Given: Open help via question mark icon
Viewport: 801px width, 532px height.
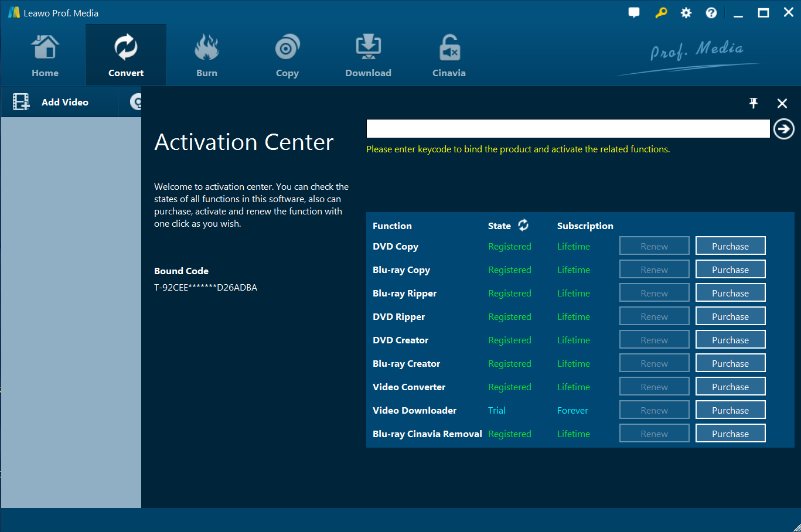Looking at the screenshot, I should tap(711, 13).
